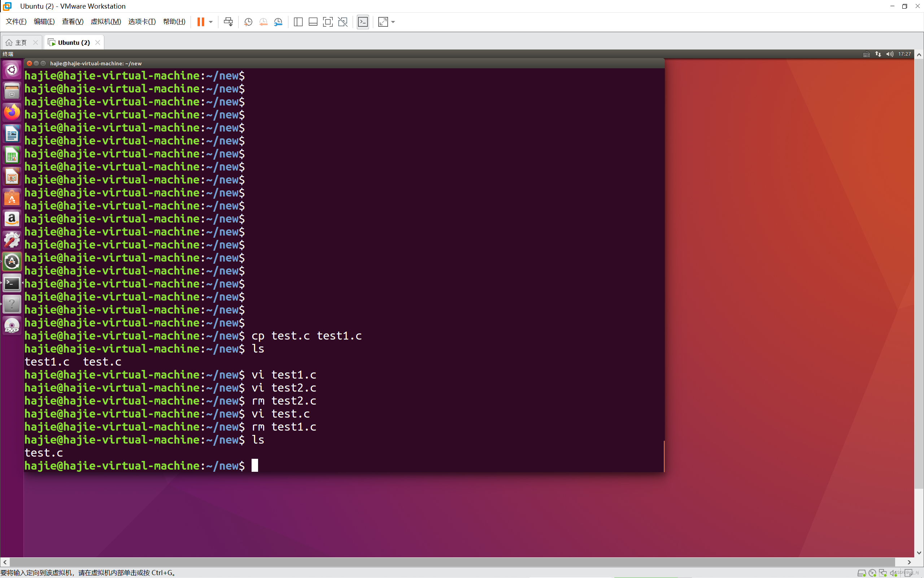Click the sound card status icon in VMware bar

(893, 573)
